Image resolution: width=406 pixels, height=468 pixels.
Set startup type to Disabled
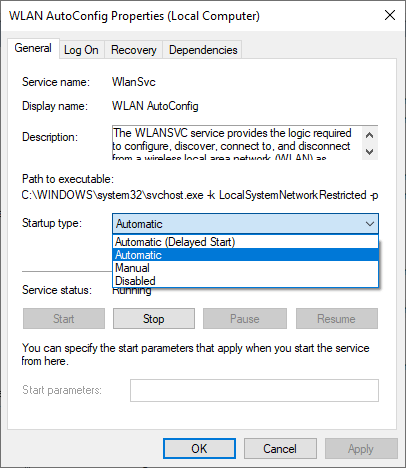pos(245,281)
